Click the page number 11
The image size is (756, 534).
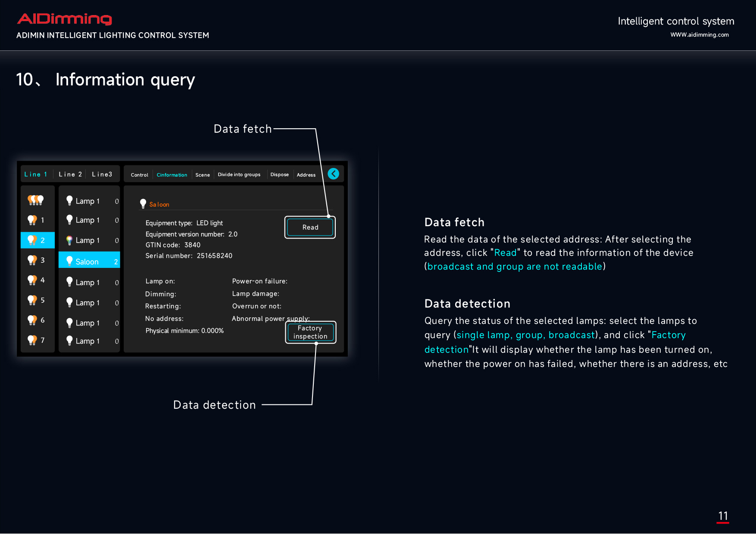[x=723, y=516]
